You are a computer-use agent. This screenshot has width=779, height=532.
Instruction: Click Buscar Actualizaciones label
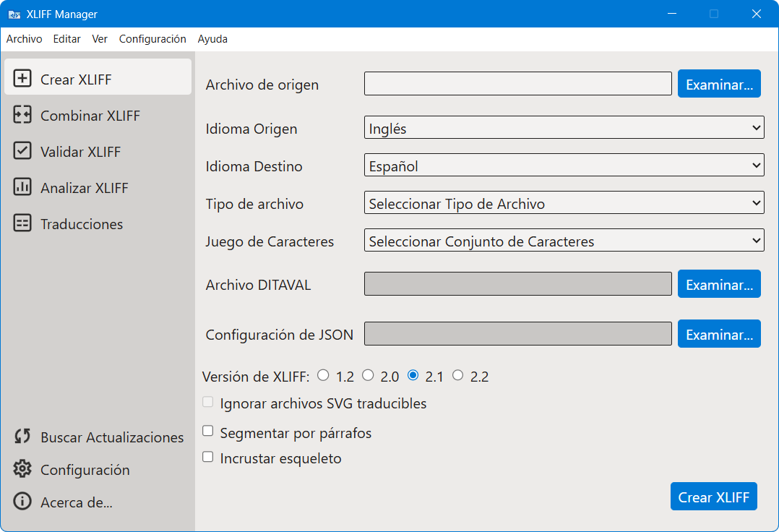click(112, 437)
